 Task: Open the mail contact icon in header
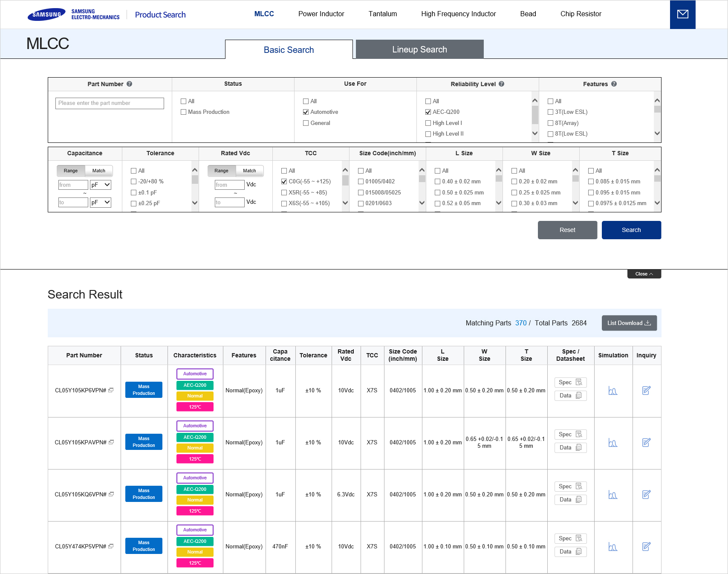pyautogui.click(x=682, y=14)
